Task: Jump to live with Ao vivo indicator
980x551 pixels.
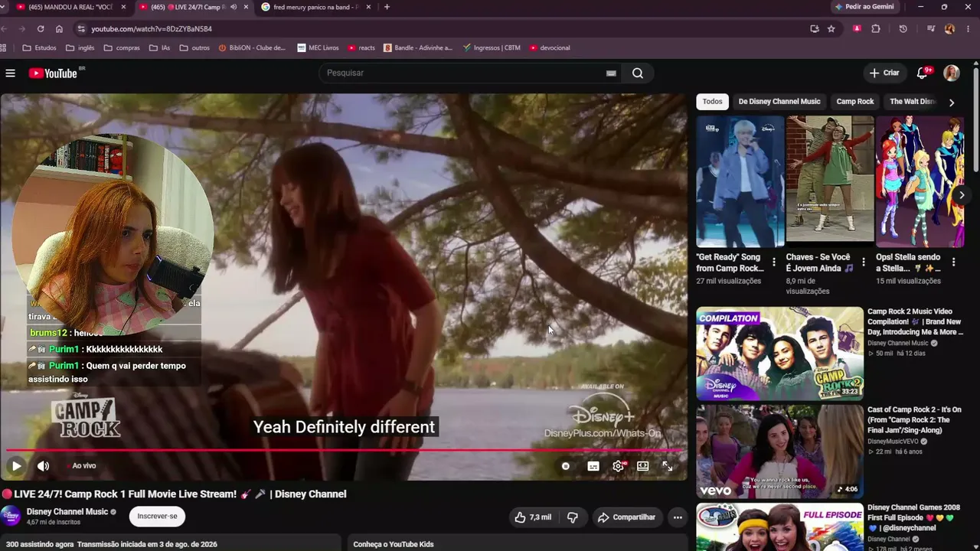Action: click(x=80, y=466)
